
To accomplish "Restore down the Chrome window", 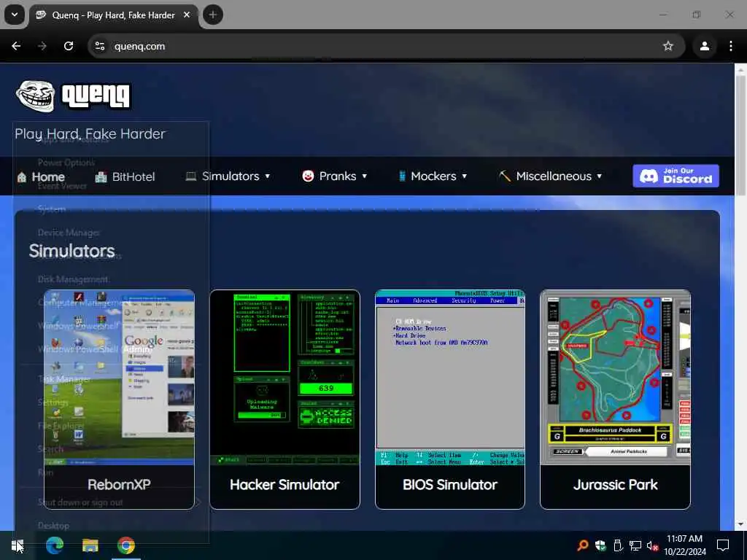I will 697,15.
